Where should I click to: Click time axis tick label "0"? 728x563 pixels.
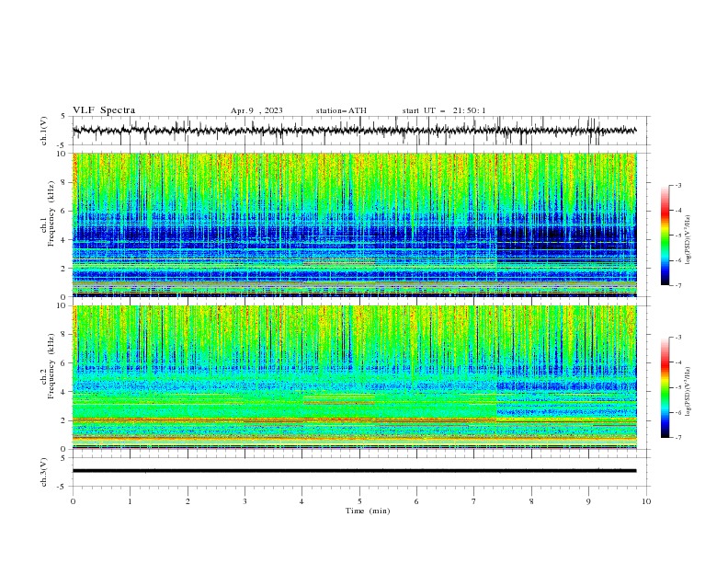(73, 501)
